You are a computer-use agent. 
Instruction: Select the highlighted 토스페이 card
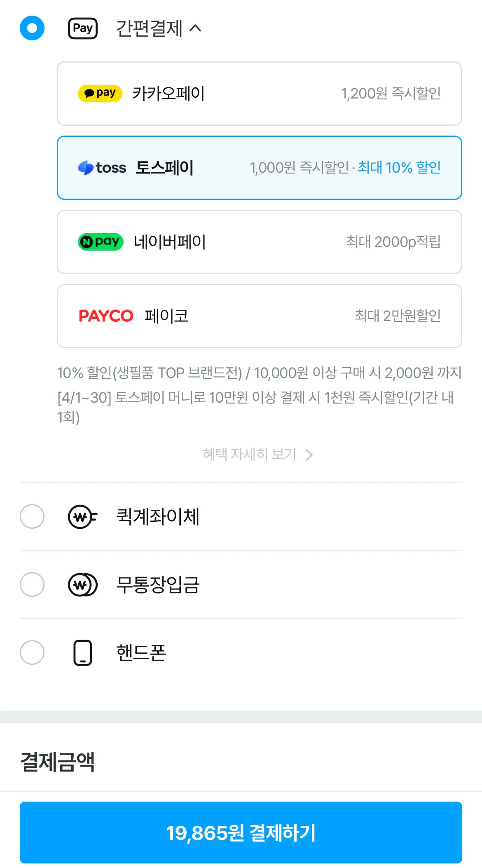coord(259,167)
